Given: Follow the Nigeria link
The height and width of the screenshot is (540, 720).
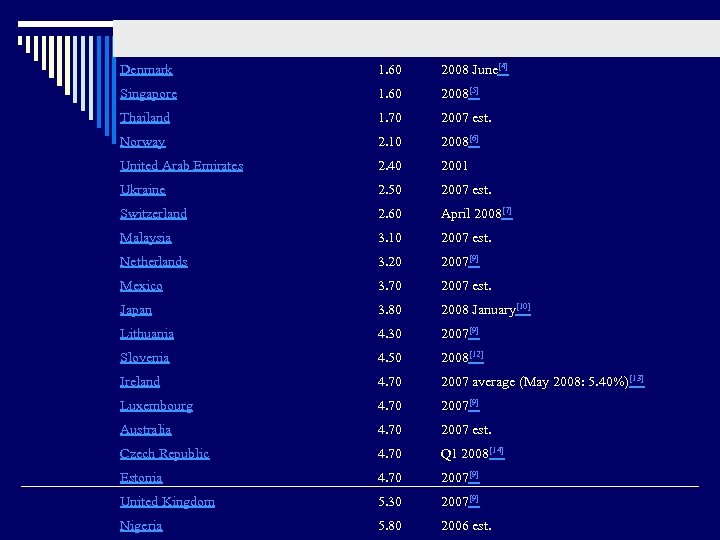Looking at the screenshot, I should [141, 526].
